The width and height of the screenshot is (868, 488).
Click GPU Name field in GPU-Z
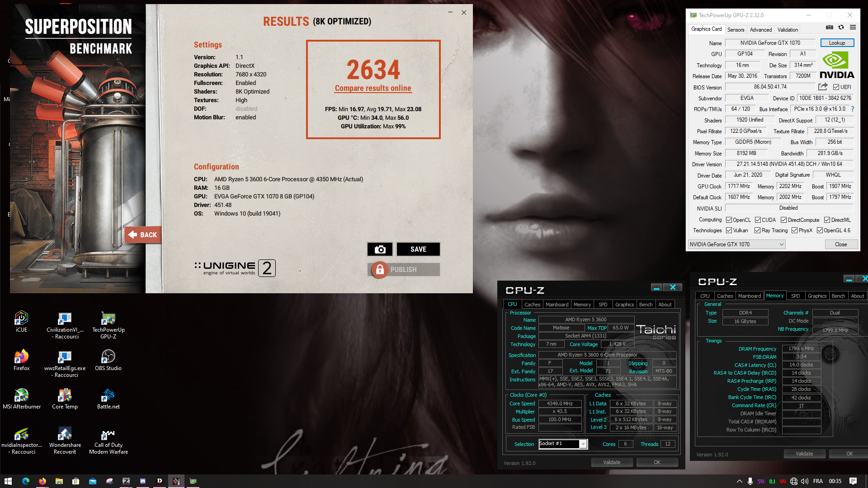770,43
